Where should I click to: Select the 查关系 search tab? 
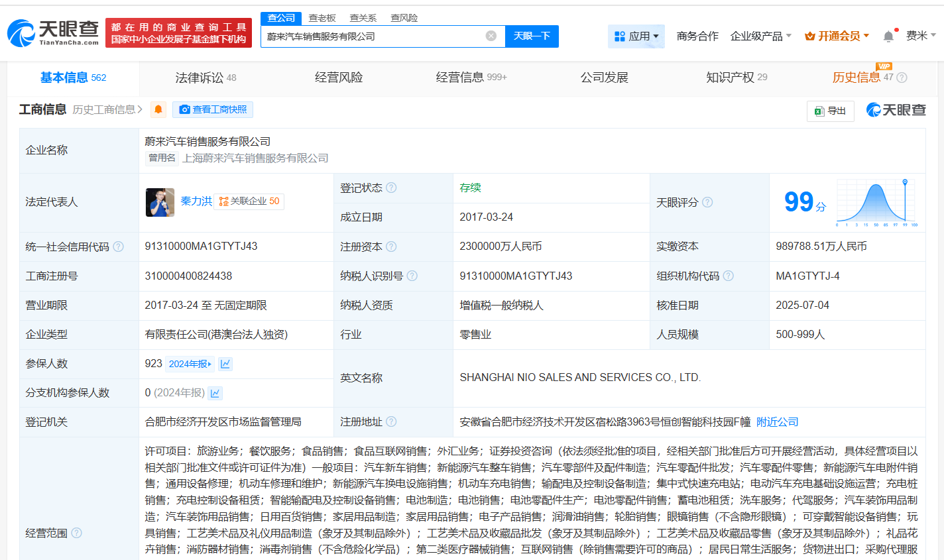point(363,18)
